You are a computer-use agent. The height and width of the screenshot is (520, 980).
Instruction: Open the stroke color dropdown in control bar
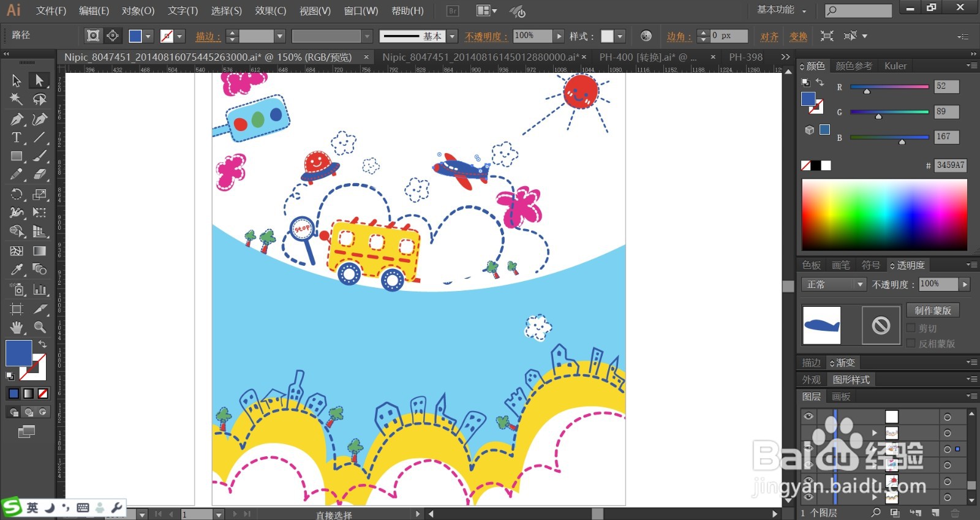(x=180, y=36)
